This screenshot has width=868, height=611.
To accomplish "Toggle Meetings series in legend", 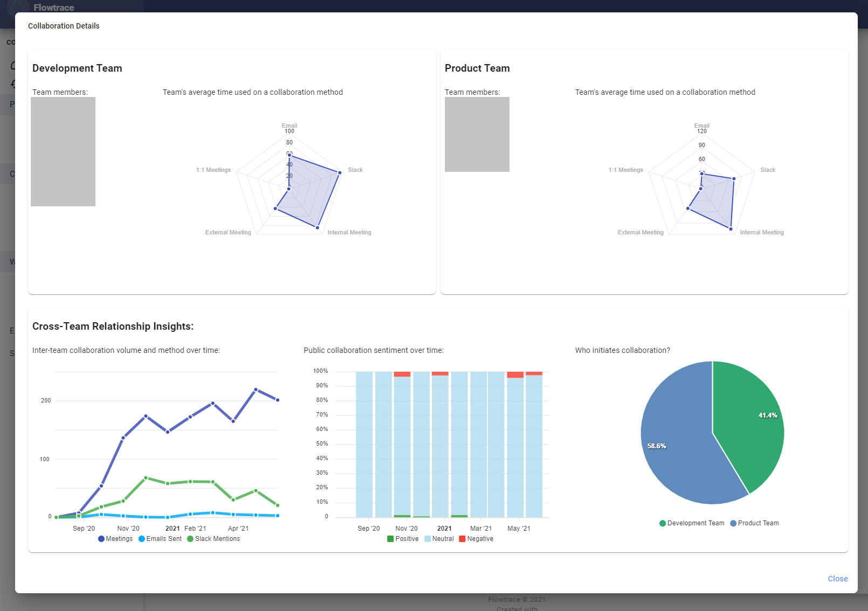I will click(x=115, y=539).
